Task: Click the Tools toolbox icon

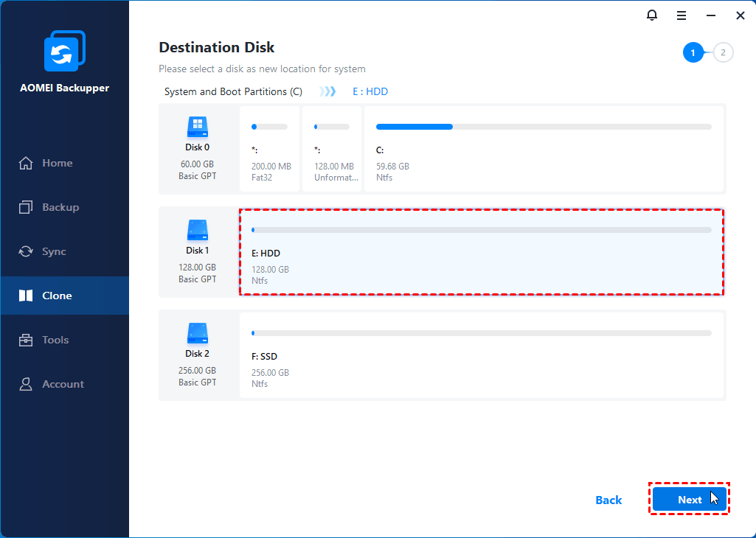Action: [x=26, y=340]
